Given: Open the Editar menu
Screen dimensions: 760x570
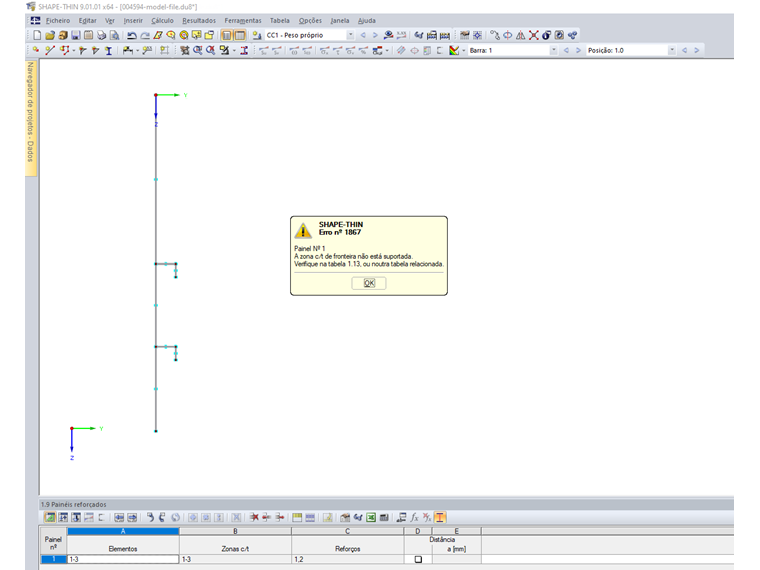Looking at the screenshot, I should pyautogui.click(x=87, y=20).
